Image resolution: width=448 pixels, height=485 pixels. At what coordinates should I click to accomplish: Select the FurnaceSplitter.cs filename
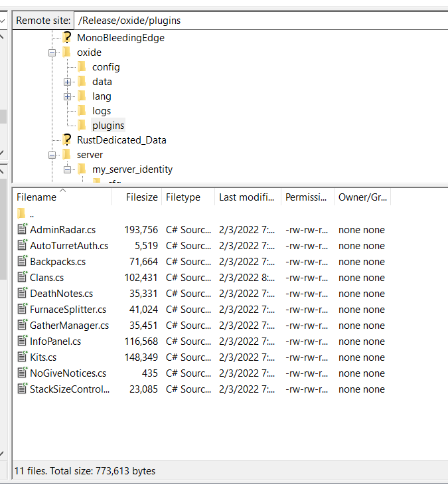[68, 310]
